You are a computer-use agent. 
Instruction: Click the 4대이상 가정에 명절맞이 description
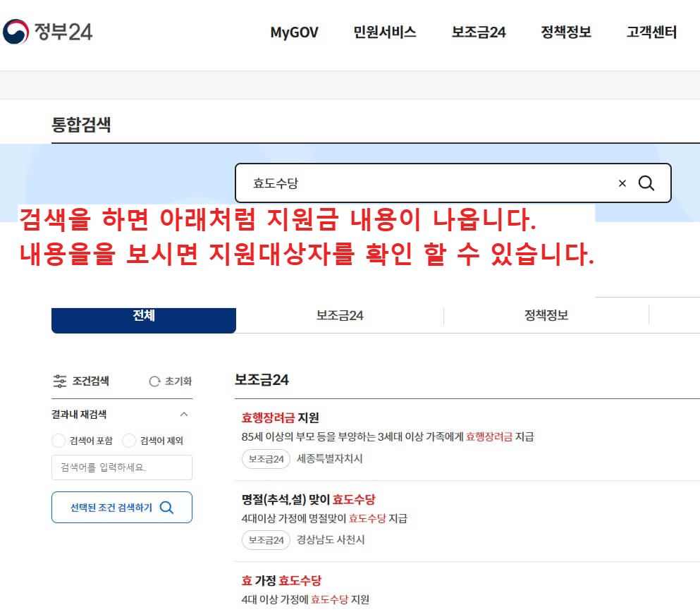point(324,518)
